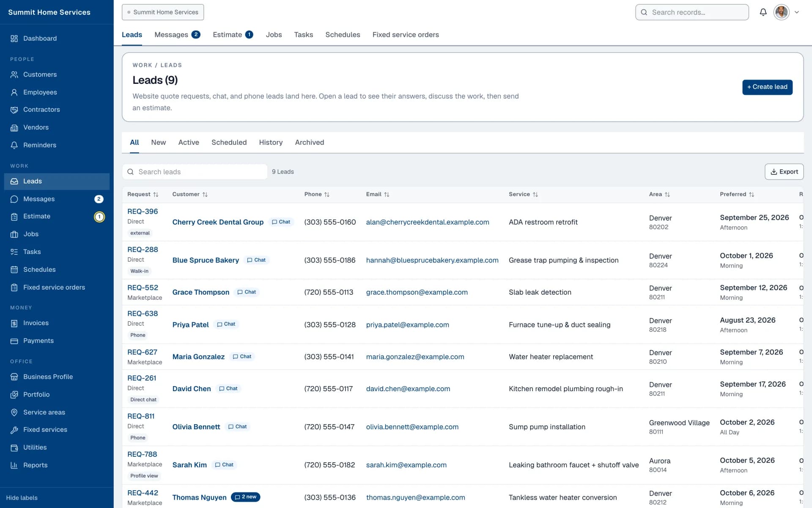
Task: Click the Create lead button
Action: click(767, 87)
